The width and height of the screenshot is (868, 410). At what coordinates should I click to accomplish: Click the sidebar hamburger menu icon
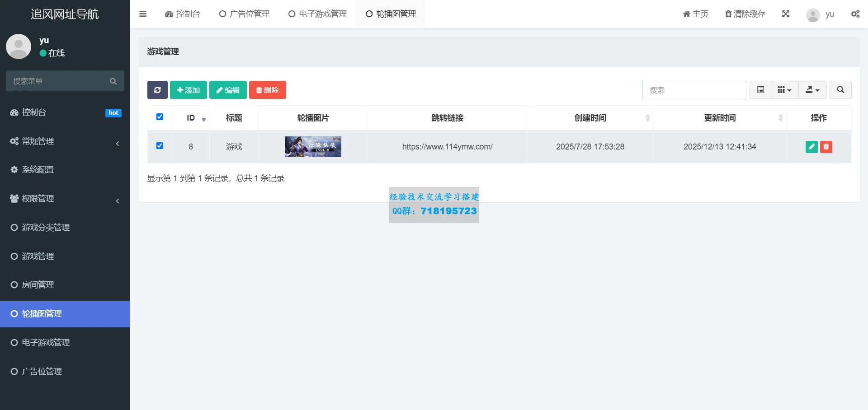[x=143, y=14]
